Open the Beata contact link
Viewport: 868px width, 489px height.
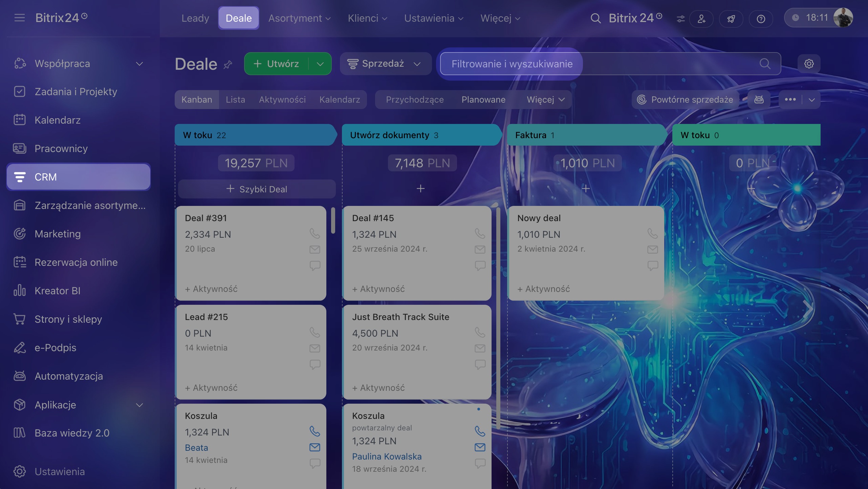(196, 448)
